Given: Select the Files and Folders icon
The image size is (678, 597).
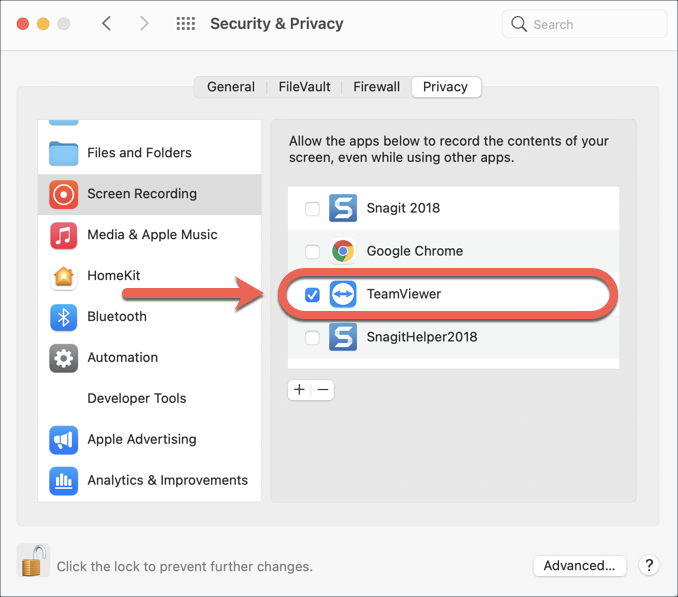Looking at the screenshot, I should click(x=64, y=153).
